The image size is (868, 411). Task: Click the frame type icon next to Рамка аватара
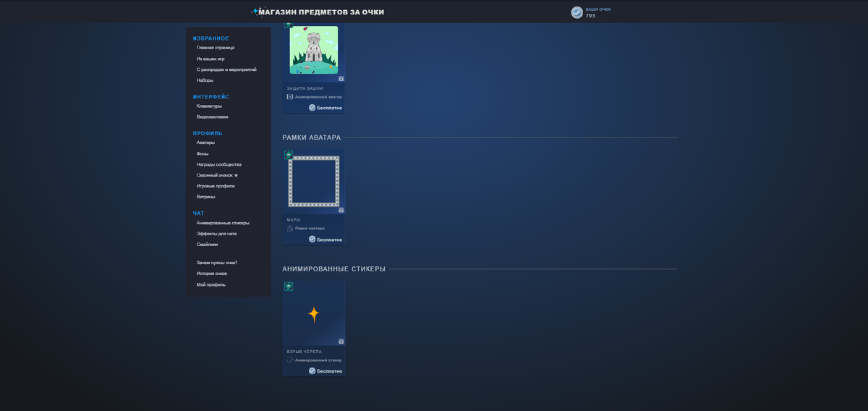tap(290, 228)
